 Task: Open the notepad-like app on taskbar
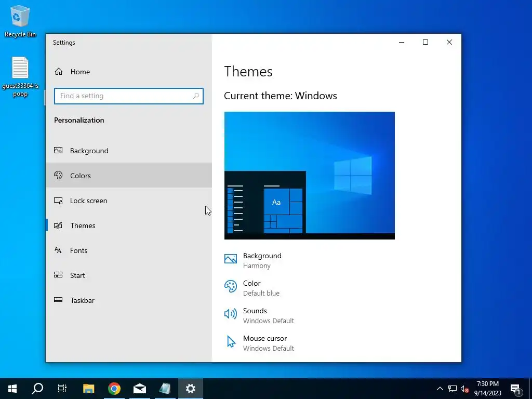coord(165,389)
